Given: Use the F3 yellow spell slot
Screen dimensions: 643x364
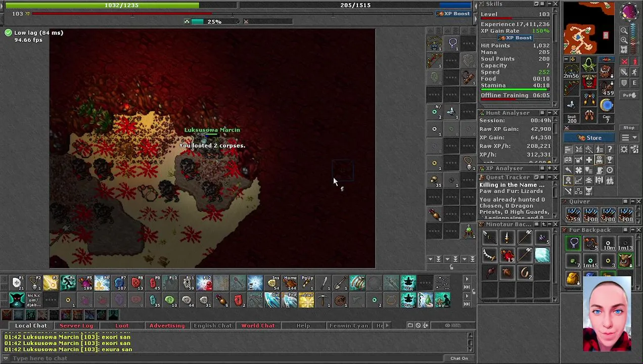Looking at the screenshot, I should click(51, 283).
